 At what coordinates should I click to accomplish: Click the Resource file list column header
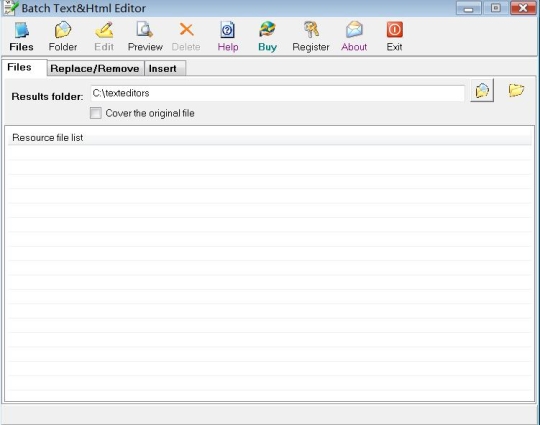click(x=269, y=137)
